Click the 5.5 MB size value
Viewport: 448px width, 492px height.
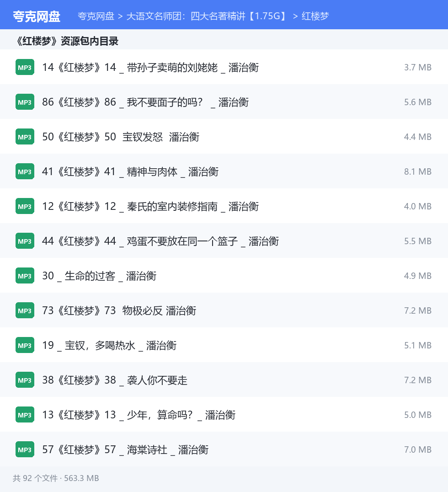(417, 241)
